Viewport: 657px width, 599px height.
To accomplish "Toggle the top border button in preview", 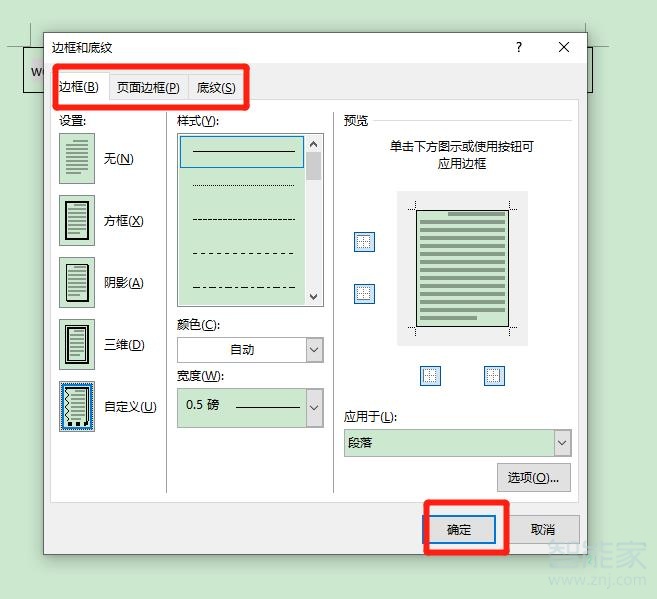I will 364,242.
